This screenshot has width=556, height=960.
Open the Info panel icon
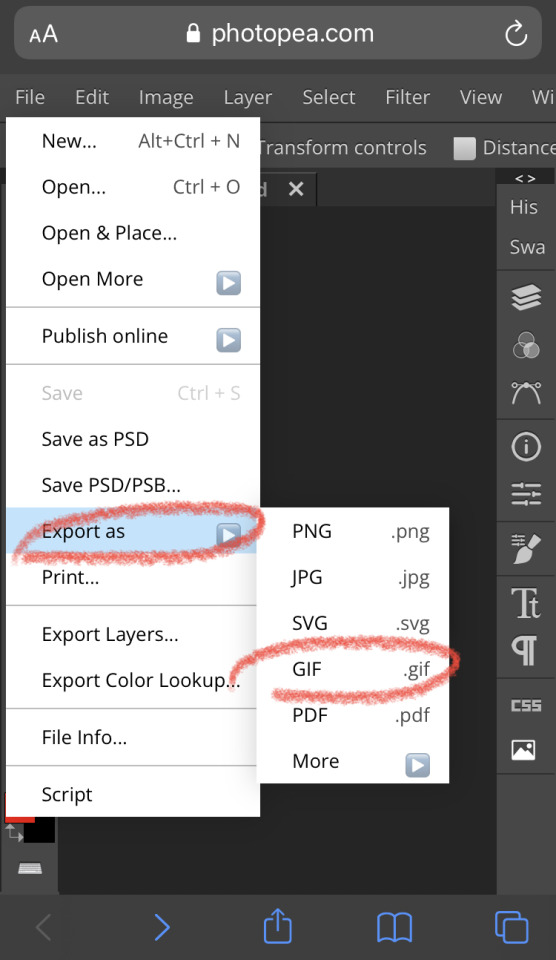[526, 446]
